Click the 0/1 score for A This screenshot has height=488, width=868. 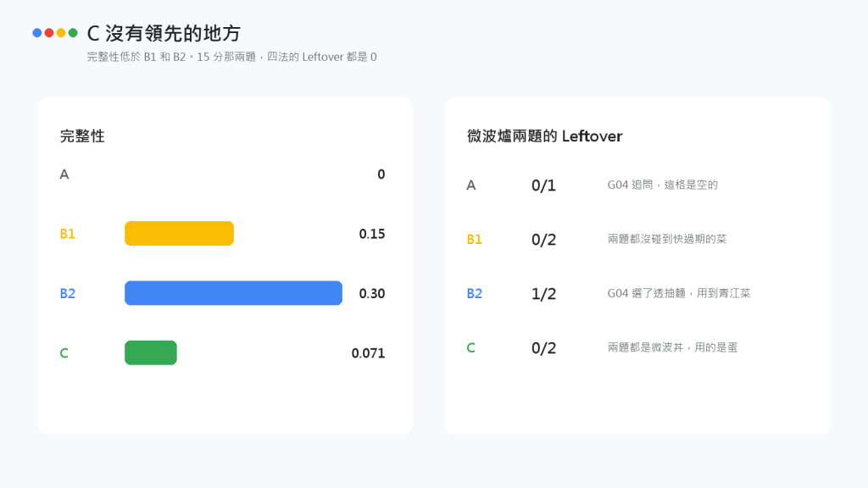pos(543,186)
